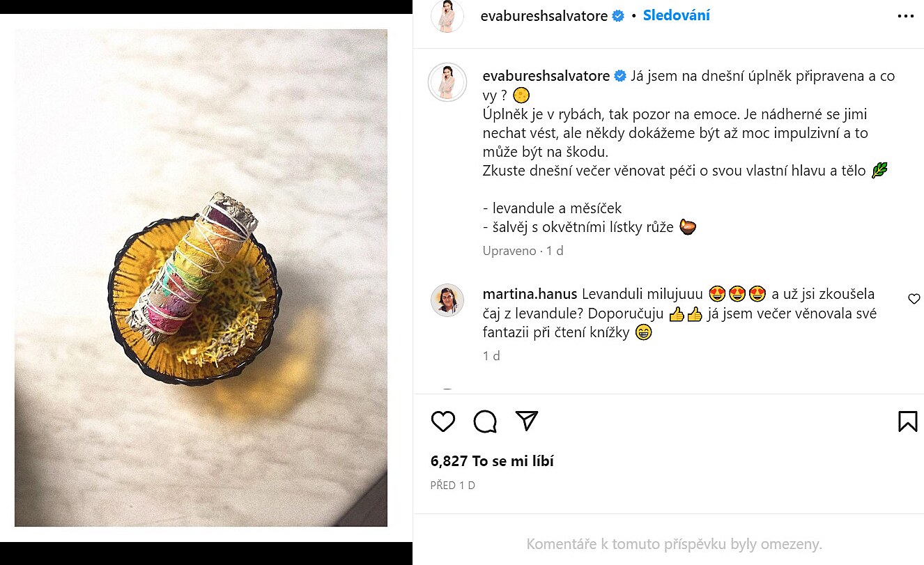Open evabureshsalvatore profile from header username
The image size is (924, 565).
544,16
